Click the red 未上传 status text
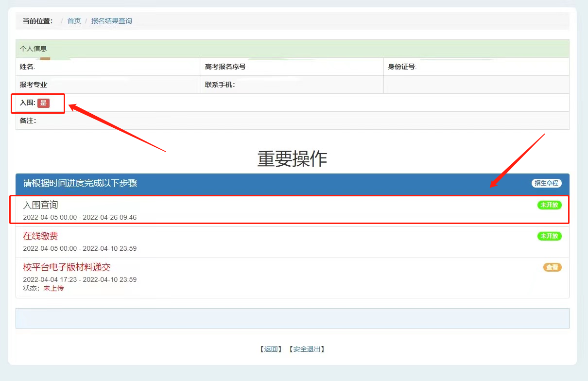The width and height of the screenshot is (588, 381). coord(53,288)
